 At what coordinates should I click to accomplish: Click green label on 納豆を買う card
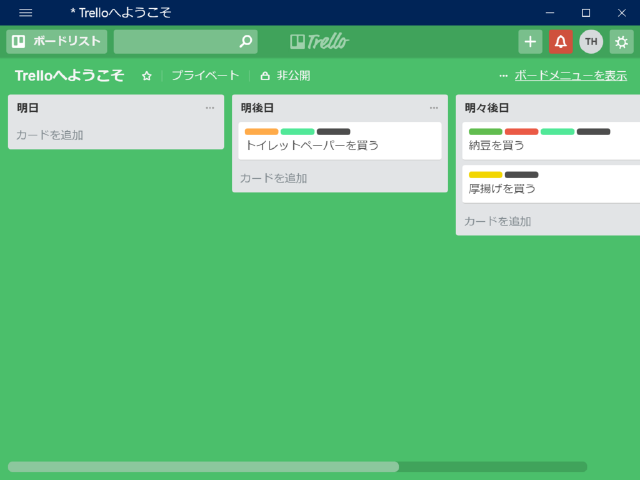(486, 131)
